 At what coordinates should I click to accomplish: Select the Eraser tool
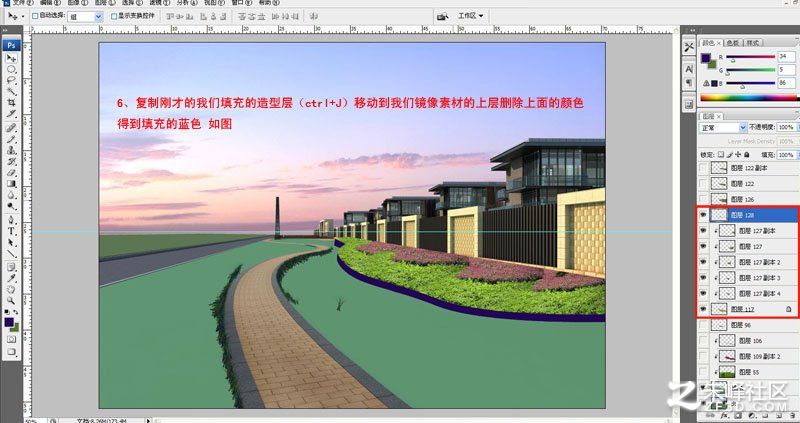tap(11, 172)
